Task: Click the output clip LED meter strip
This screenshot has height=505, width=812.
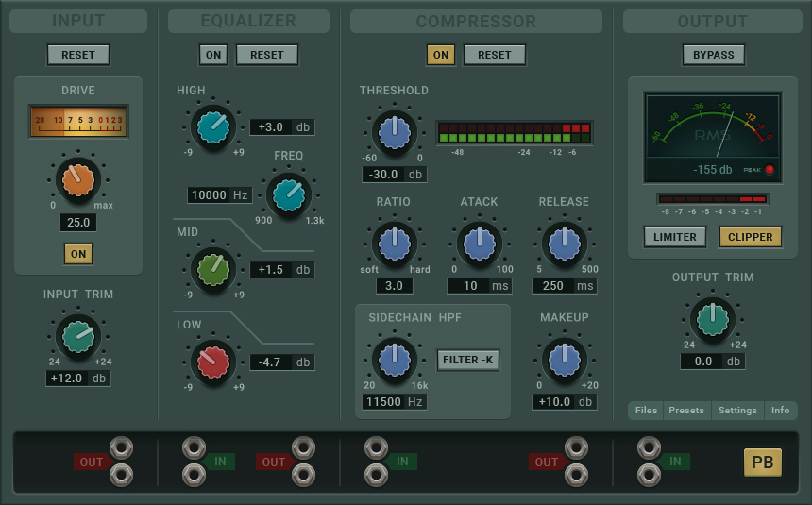Action: 713,199
